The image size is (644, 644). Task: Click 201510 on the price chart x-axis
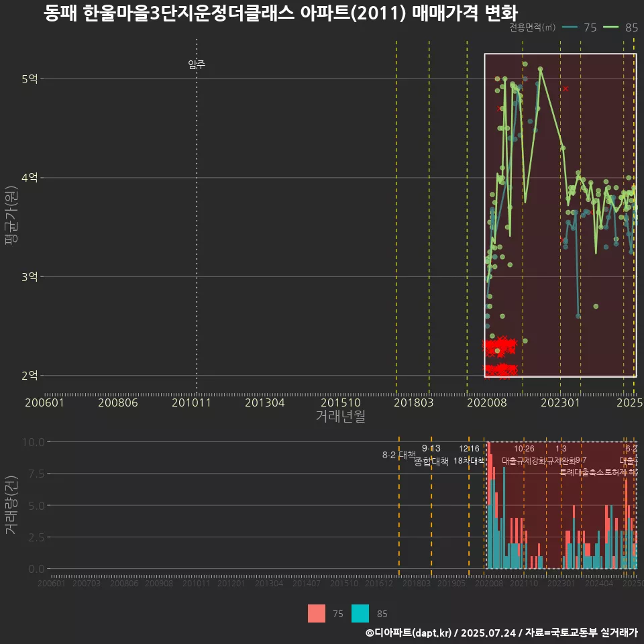point(341,402)
